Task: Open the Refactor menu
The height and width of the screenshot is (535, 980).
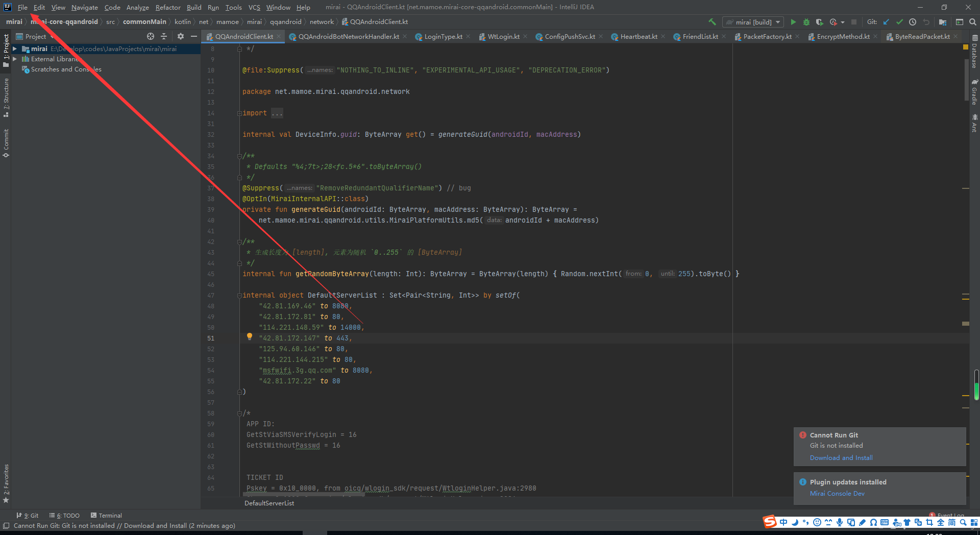Action: [168, 7]
